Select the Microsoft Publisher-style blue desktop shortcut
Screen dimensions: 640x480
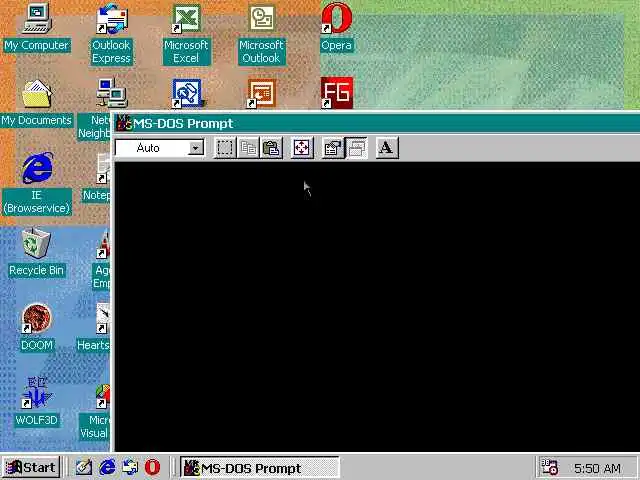coord(187,94)
